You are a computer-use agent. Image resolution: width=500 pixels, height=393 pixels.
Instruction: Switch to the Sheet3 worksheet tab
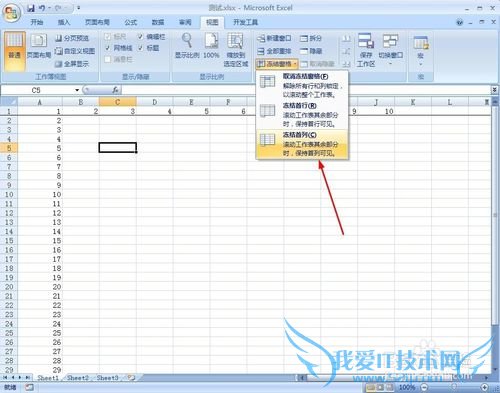click(x=107, y=378)
